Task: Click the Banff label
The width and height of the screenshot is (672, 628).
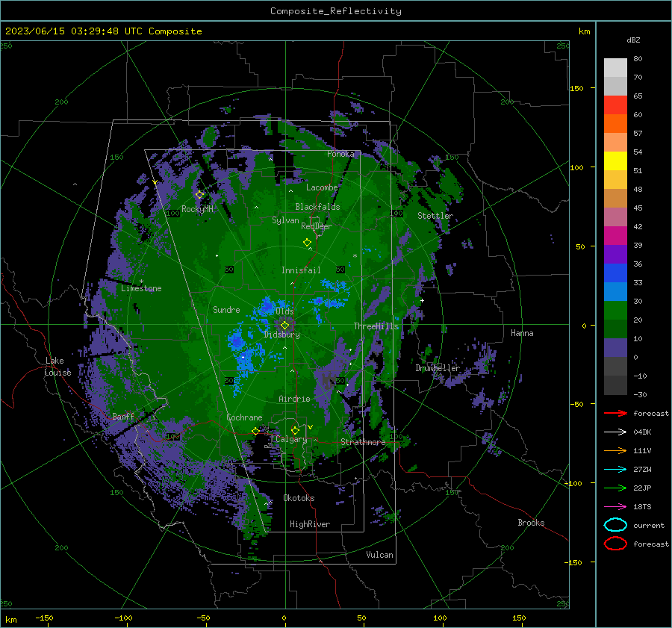Action: (123, 417)
